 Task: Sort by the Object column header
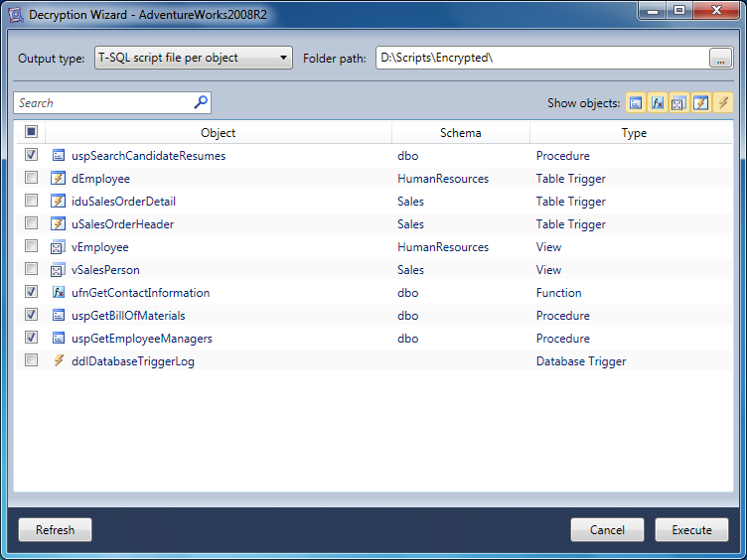point(219,133)
